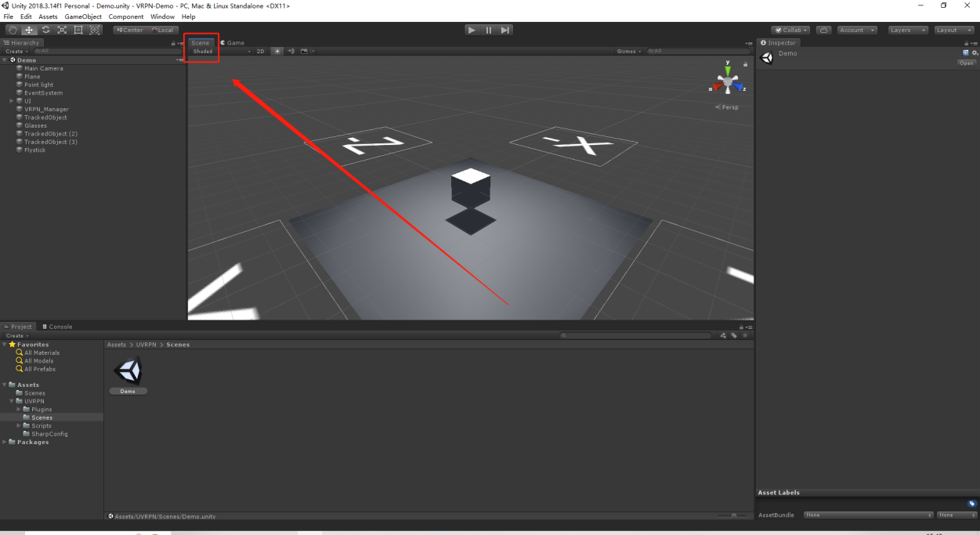The image size is (980, 535).
Task: Toggle scene audio speaker icon
Action: coord(291,51)
